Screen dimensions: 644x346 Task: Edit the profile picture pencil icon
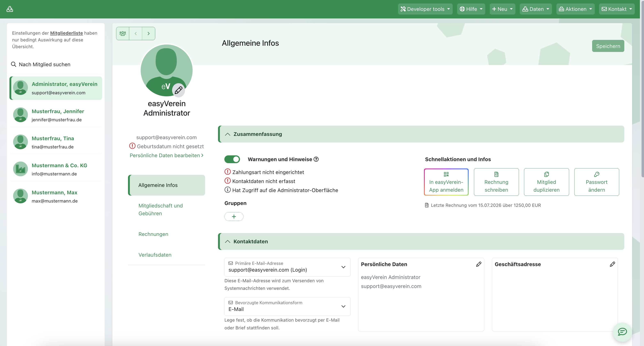178,90
